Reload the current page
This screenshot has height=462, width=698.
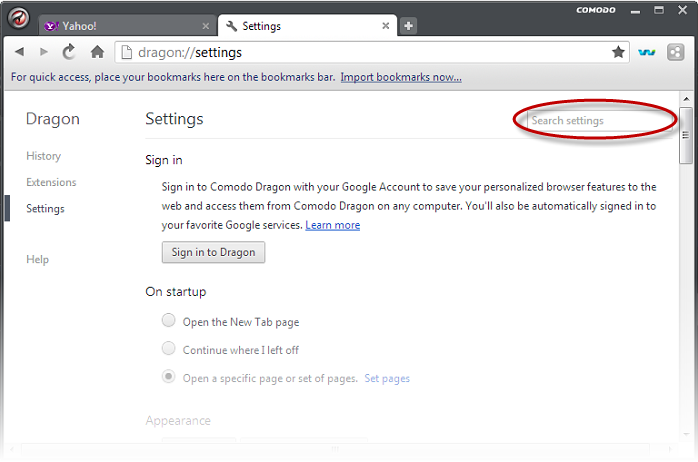point(69,52)
